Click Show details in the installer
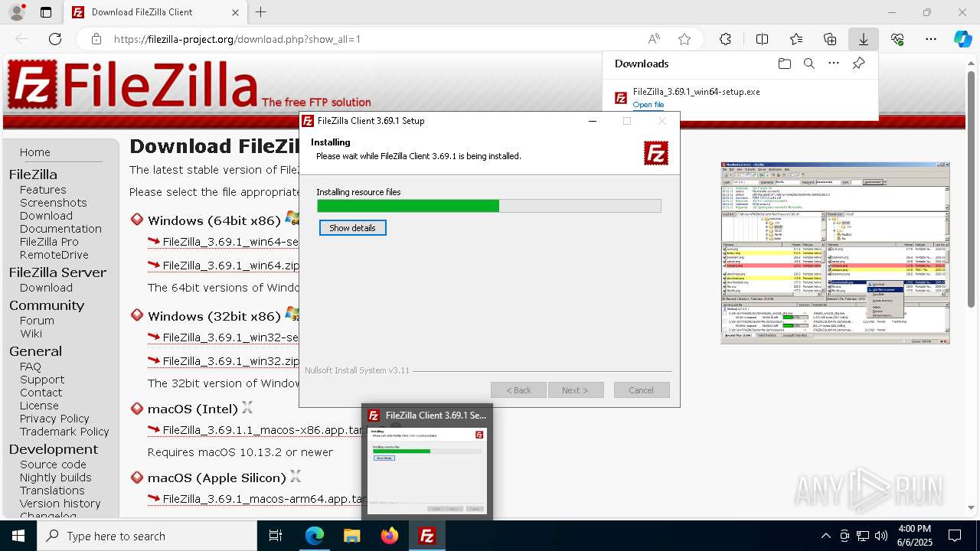This screenshot has width=980, height=551. click(x=352, y=228)
